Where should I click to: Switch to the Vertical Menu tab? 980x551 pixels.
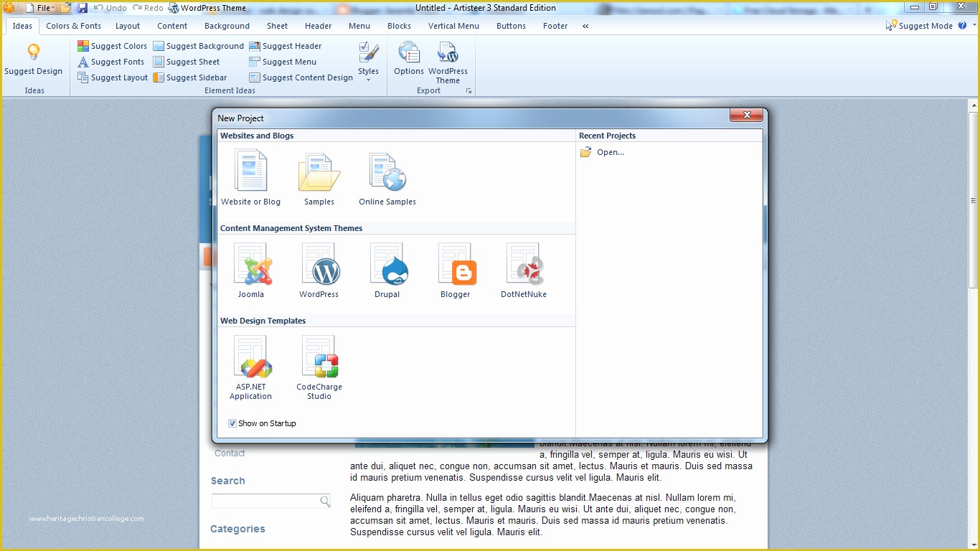click(x=453, y=26)
